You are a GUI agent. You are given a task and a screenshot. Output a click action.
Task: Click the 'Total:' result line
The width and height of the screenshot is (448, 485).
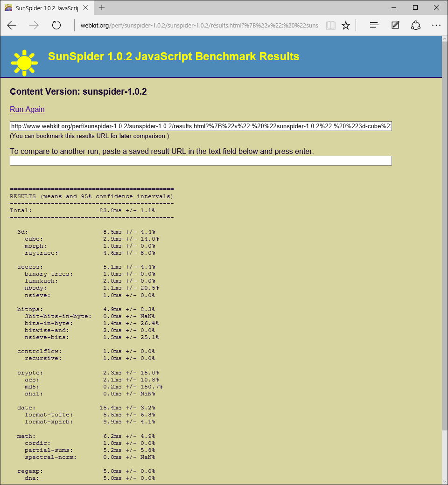(82, 211)
